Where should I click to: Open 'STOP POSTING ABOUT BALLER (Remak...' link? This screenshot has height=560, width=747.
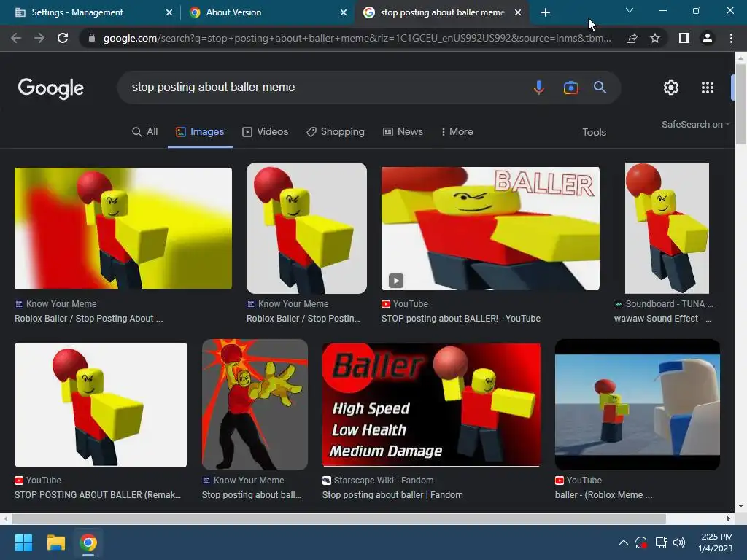click(x=98, y=495)
